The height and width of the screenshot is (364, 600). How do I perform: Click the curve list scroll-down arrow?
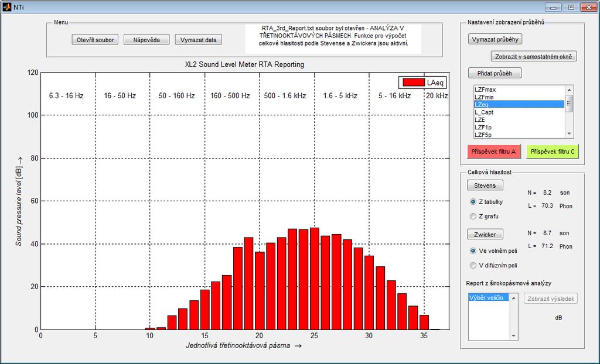(569, 134)
